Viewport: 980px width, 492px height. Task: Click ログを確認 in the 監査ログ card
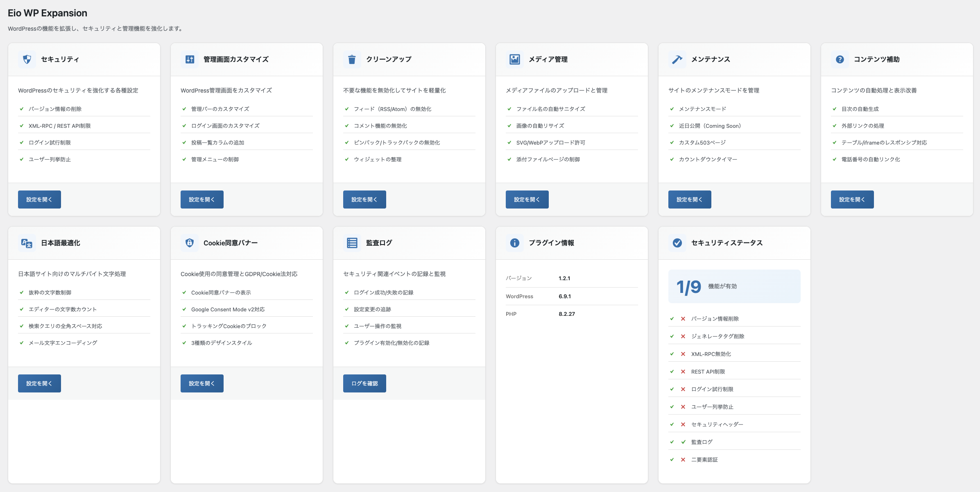[364, 383]
